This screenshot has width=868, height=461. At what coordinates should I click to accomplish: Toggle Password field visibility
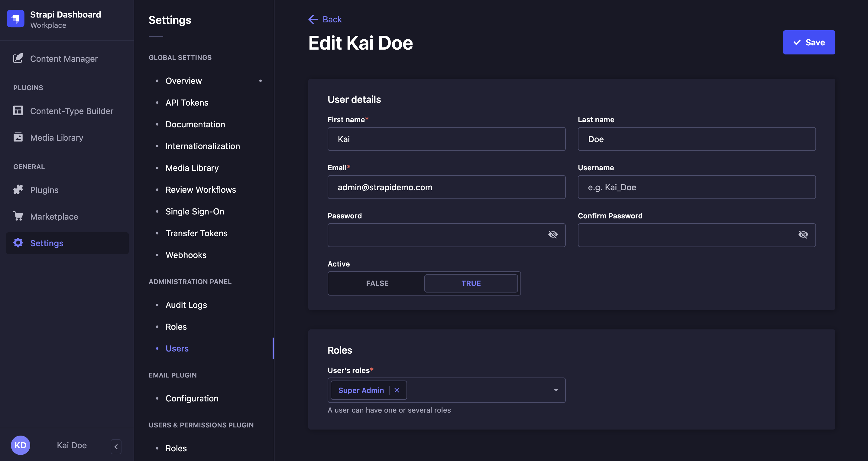553,235
